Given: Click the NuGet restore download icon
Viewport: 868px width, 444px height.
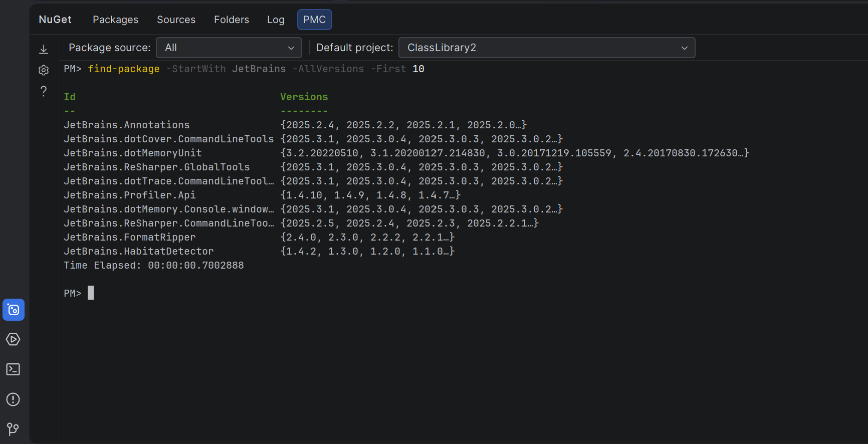Looking at the screenshot, I should 44,49.
